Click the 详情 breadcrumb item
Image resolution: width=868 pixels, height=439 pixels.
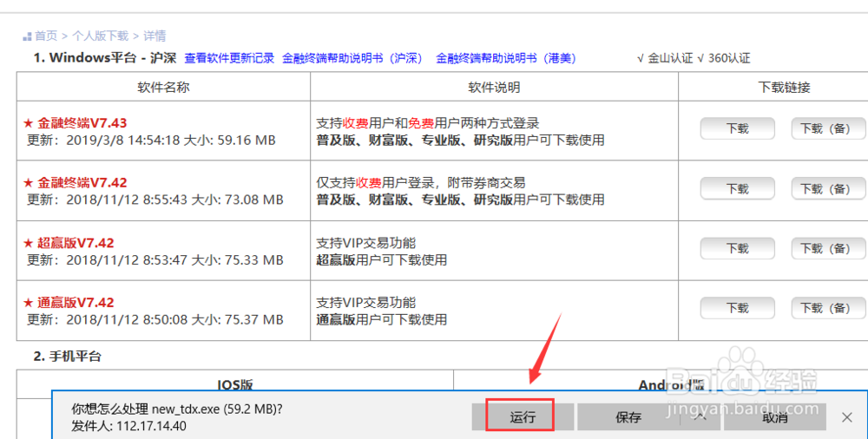tap(155, 36)
